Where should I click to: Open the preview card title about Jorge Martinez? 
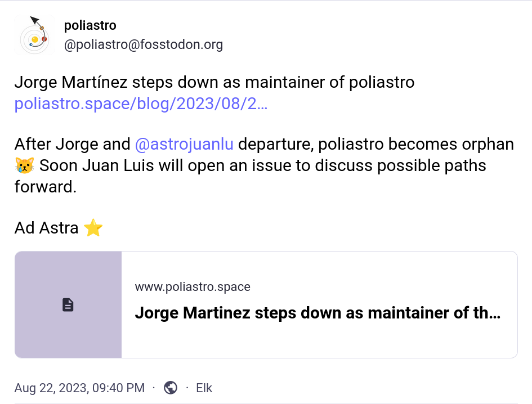[318, 313]
